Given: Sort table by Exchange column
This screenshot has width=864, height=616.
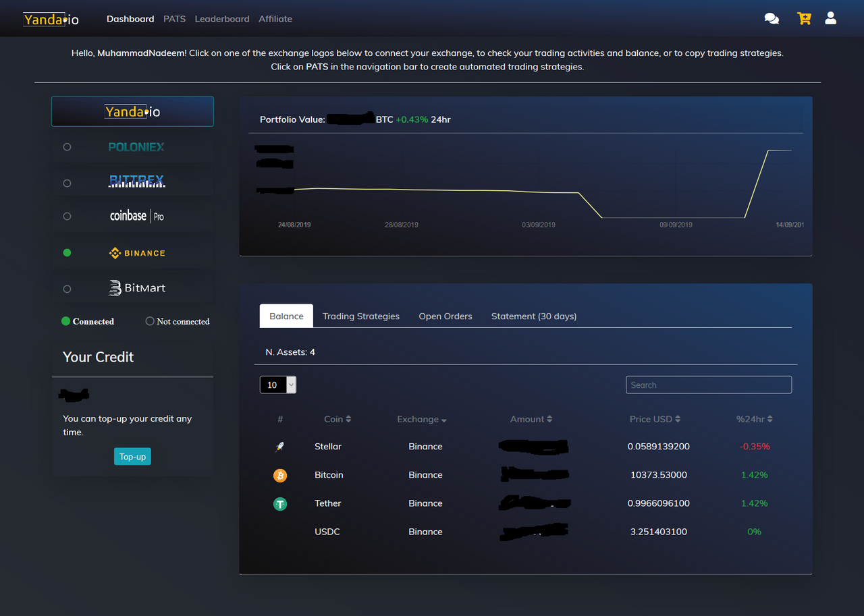Looking at the screenshot, I should 422,419.
